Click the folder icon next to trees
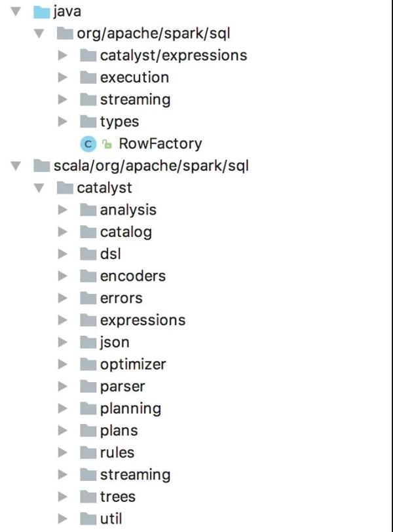The width and height of the screenshot is (393, 532). coord(88,497)
